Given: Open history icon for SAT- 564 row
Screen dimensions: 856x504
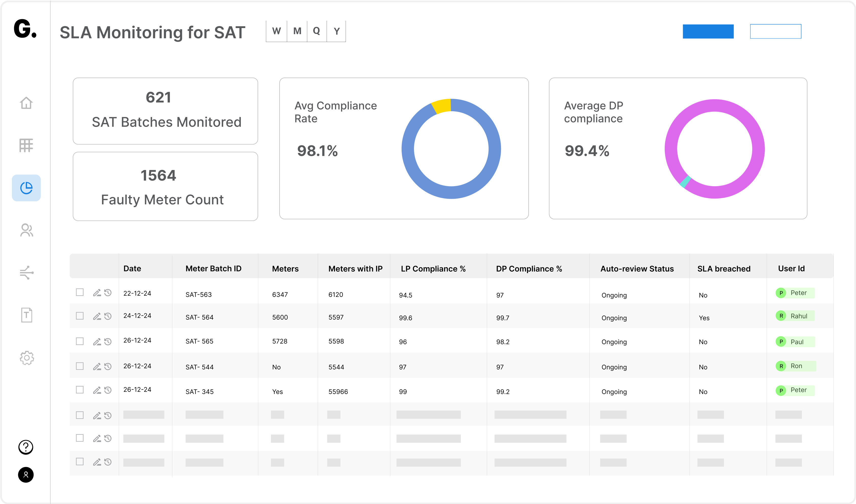Looking at the screenshot, I should coord(108,316).
